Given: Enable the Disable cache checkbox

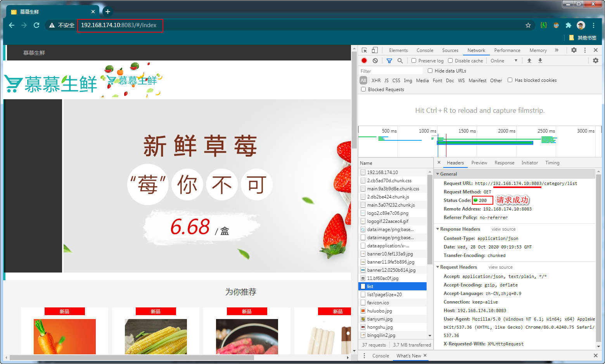Looking at the screenshot, I should pyautogui.click(x=450, y=60).
